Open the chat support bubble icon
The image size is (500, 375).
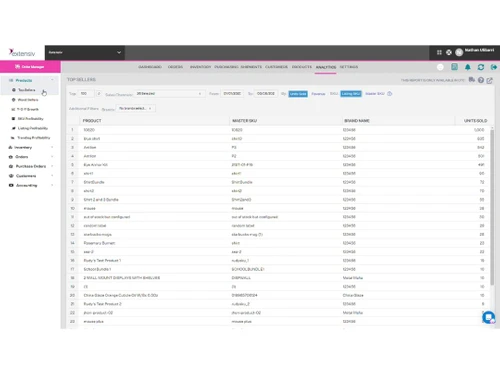point(489,317)
